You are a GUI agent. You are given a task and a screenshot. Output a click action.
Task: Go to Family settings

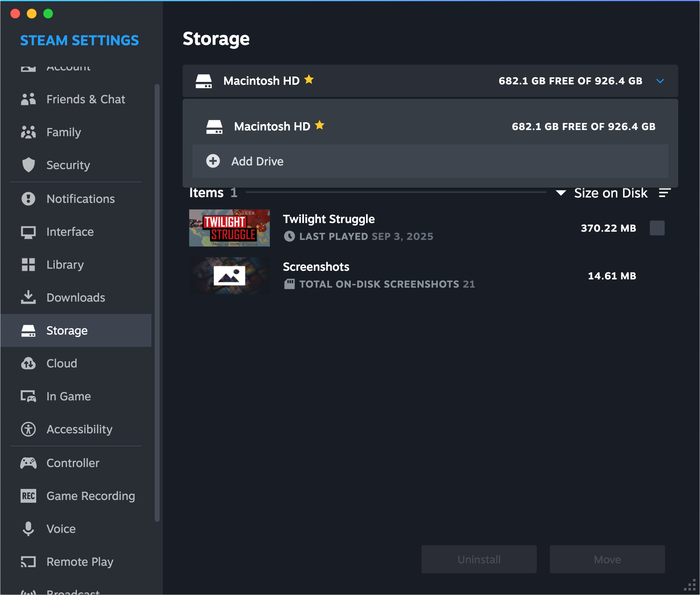(x=76, y=132)
